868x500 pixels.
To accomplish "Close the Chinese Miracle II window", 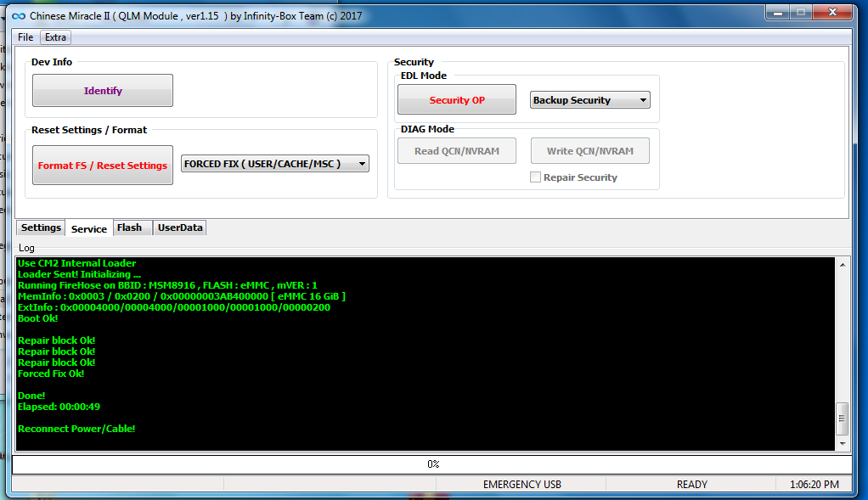I will [x=832, y=12].
